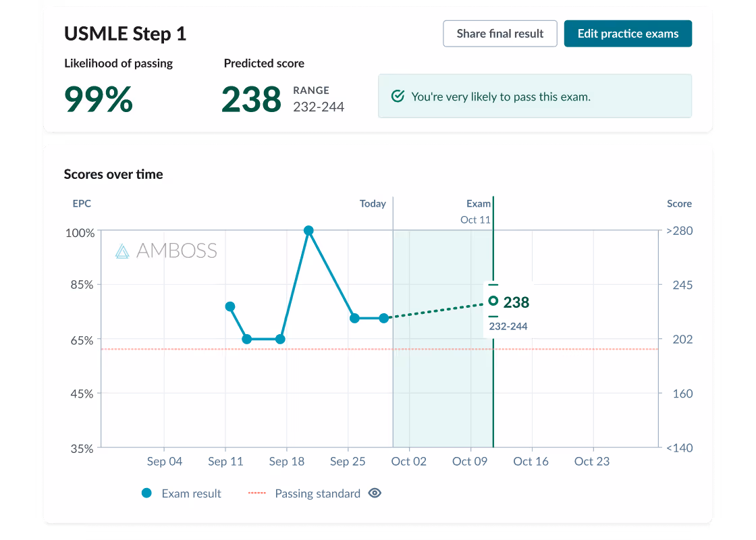Click the Oct 23 axis label
Image resolution: width=756 pixels, height=540 pixels.
coord(592,462)
